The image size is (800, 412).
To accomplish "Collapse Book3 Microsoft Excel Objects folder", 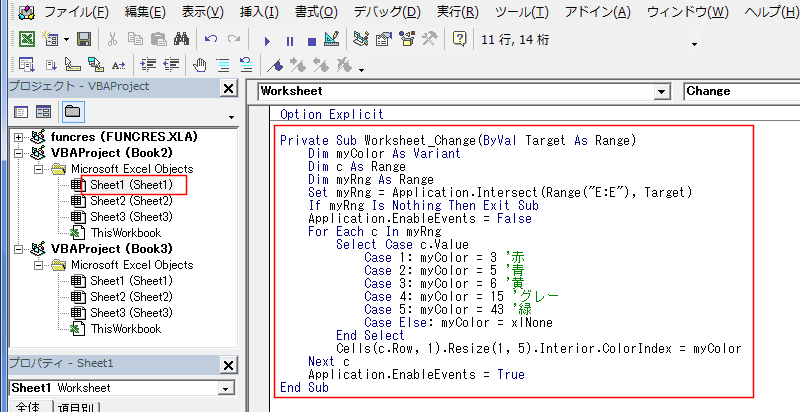I will tap(38, 265).
